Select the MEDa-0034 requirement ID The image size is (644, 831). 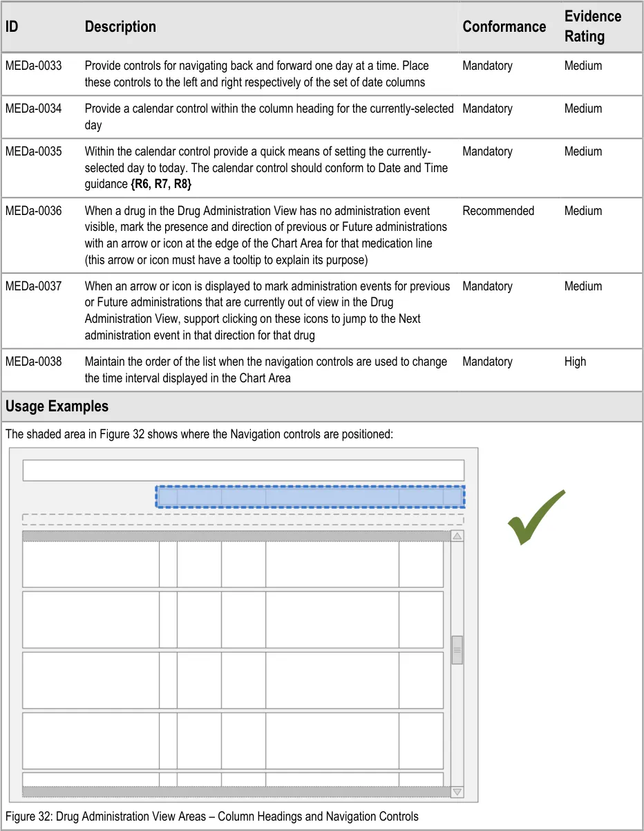click(33, 109)
